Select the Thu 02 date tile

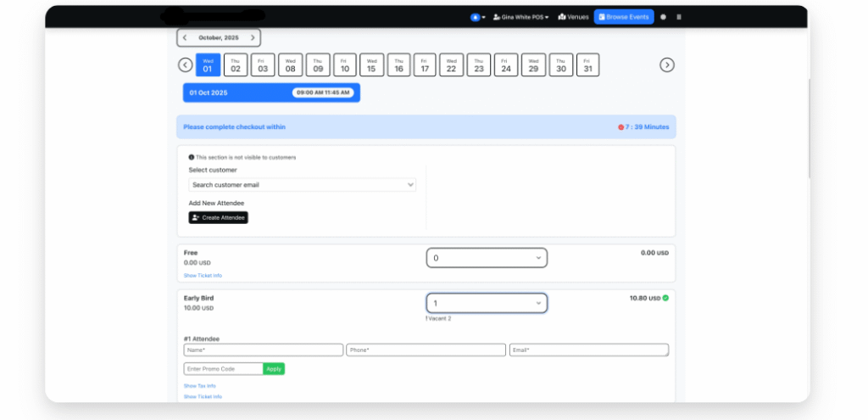coord(235,65)
